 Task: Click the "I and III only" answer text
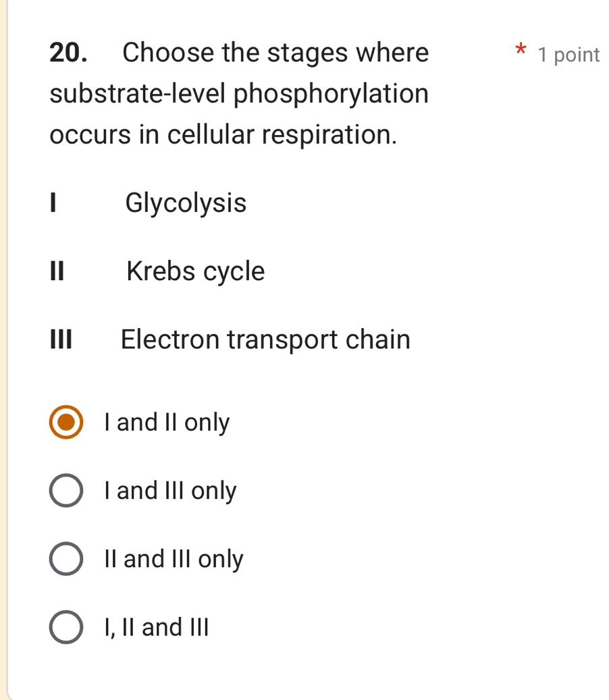pyautogui.click(x=170, y=491)
